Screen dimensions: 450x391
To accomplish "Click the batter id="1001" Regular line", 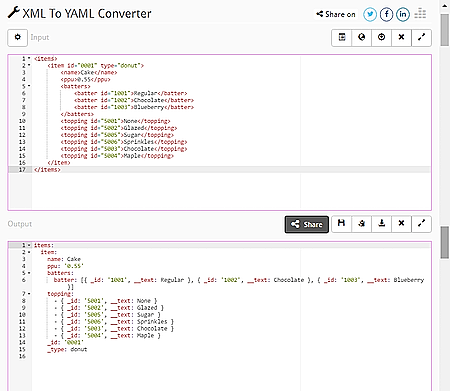I will (x=131, y=93).
